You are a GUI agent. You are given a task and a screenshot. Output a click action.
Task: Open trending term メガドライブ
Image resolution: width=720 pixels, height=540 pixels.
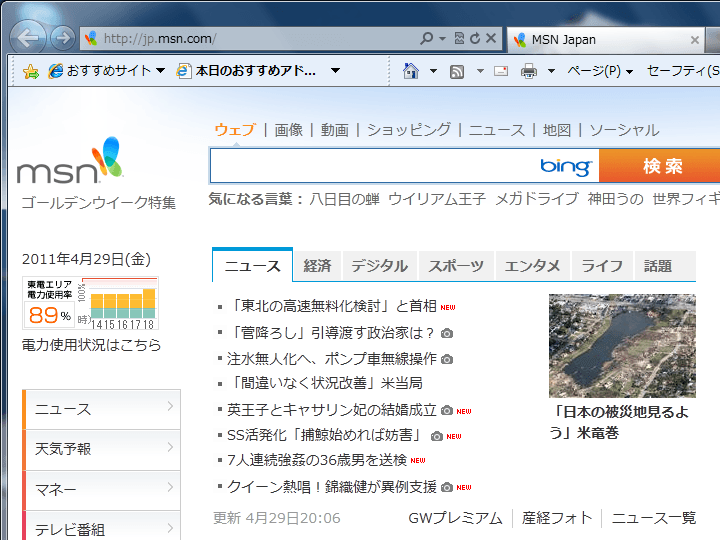(537, 199)
